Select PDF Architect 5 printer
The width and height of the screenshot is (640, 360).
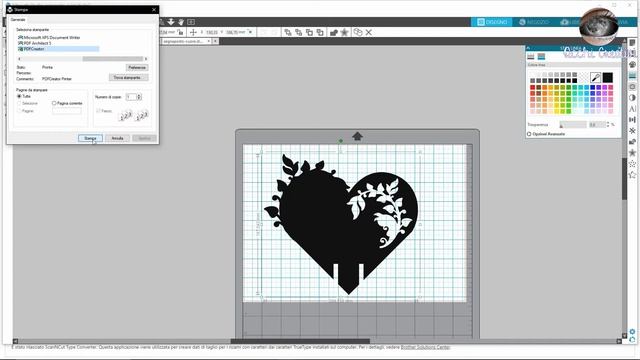[x=35, y=43]
